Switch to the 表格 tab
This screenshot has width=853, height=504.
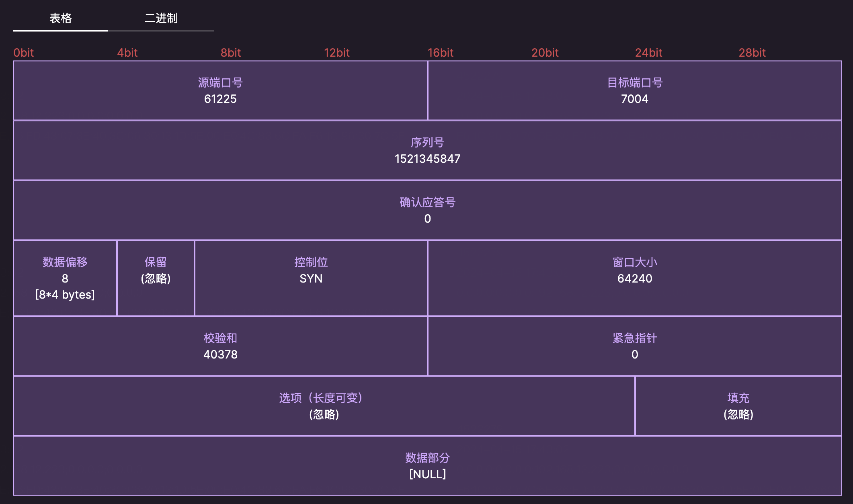[x=61, y=18]
